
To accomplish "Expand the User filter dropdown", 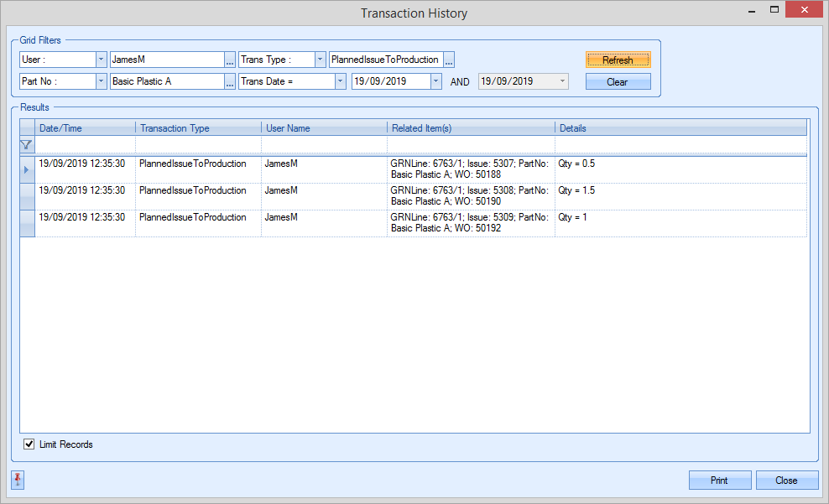I will 101,60.
